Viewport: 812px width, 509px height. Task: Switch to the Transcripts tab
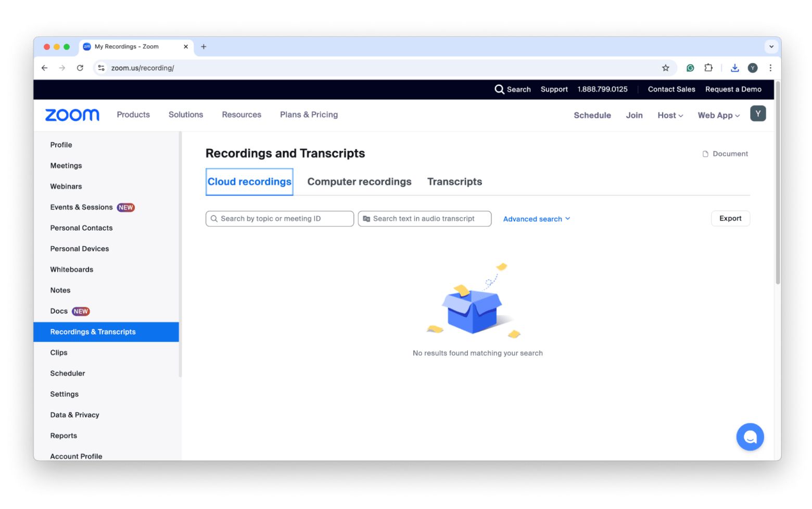point(454,182)
